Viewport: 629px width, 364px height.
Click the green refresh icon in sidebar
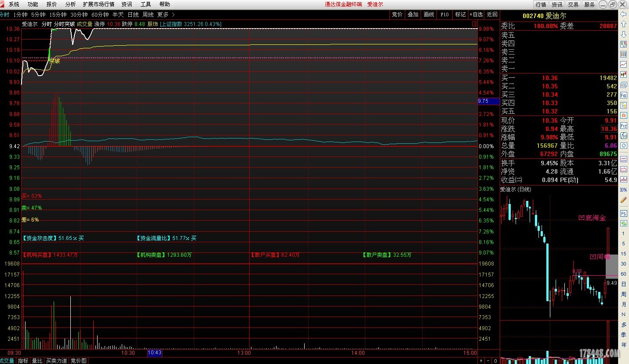[623, 223]
